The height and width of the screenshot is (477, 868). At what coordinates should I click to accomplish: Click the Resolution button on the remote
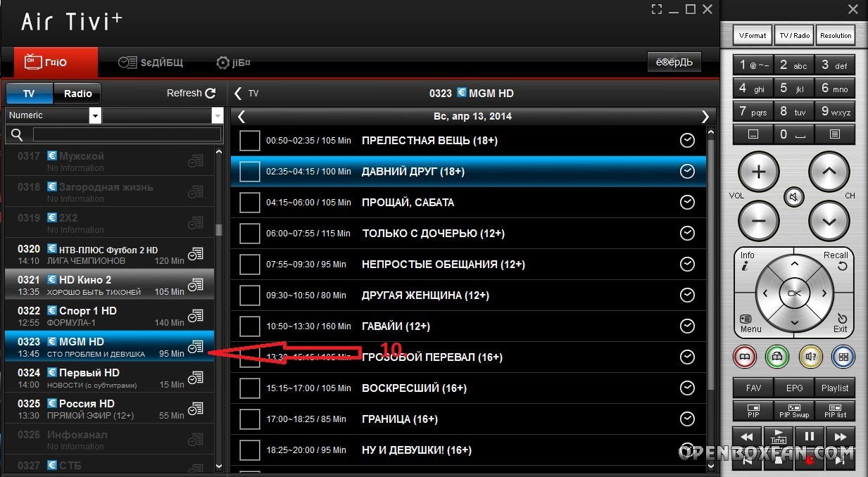point(836,35)
